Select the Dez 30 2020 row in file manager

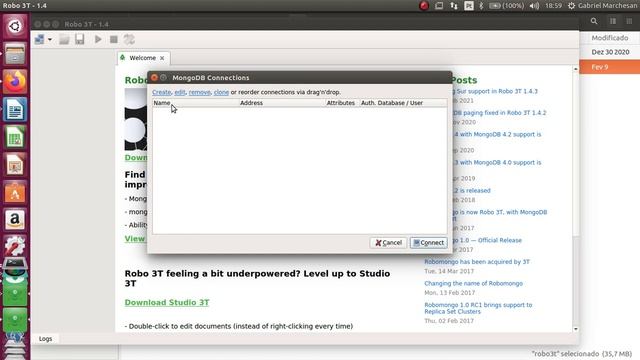pyautogui.click(x=610, y=52)
